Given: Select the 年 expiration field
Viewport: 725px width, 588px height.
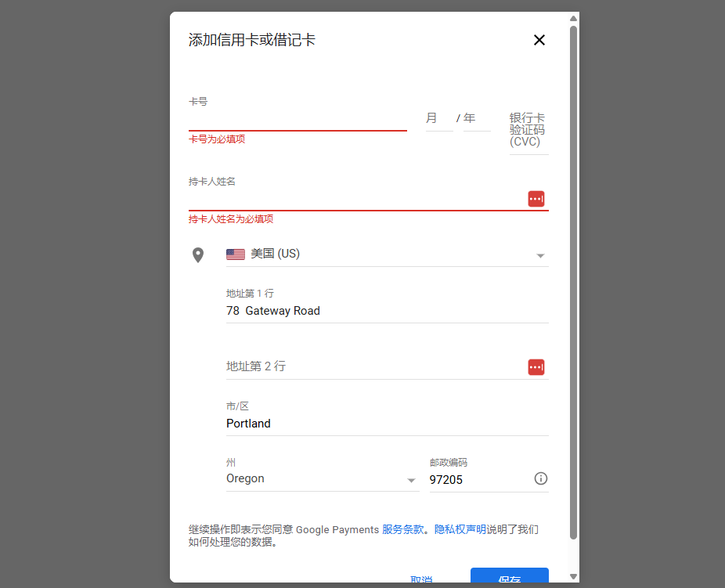Looking at the screenshot, I should 476,120.
